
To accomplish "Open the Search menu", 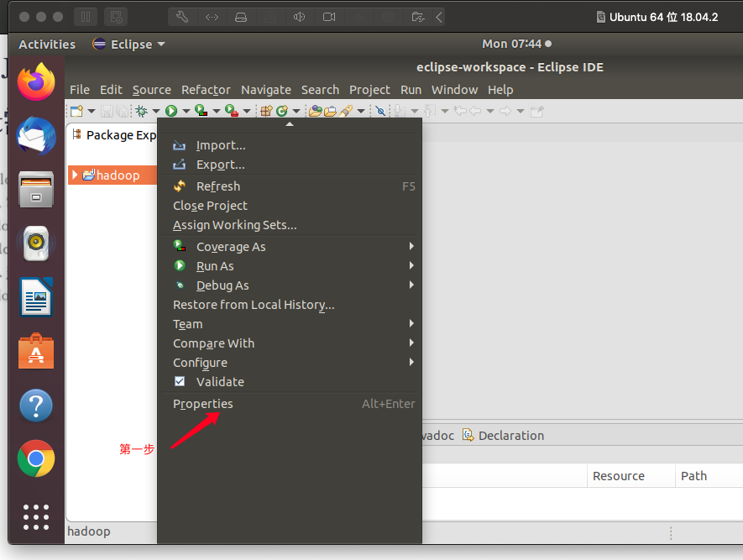I will (321, 90).
